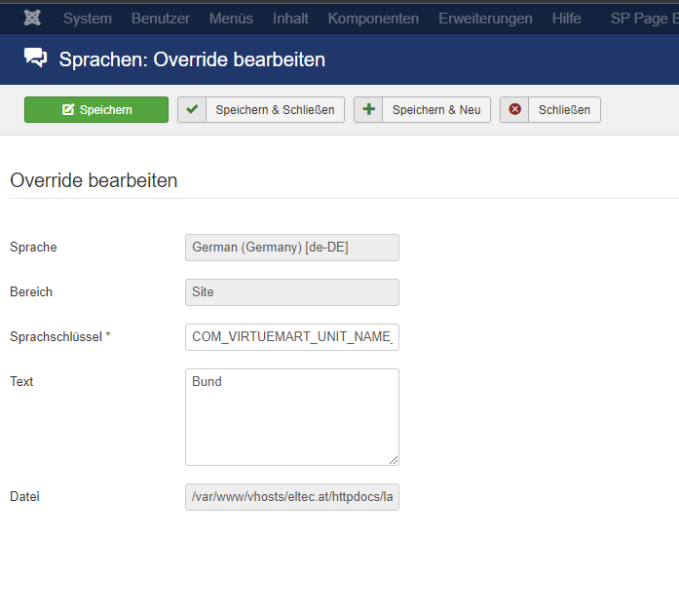Expand the Erweiterungen dropdown menu
The height and width of the screenshot is (616, 679).
[485, 19]
